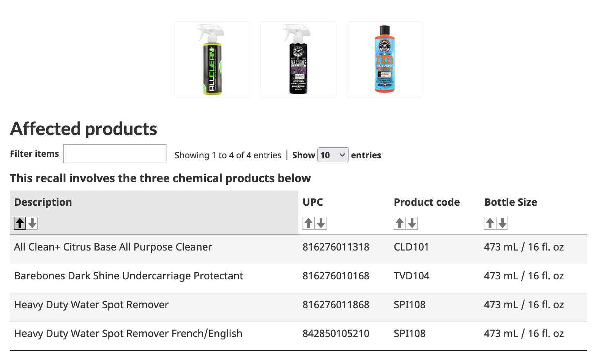Image resolution: width=596 pixels, height=364 pixels.
Task: Click the UPC column header
Action: click(x=313, y=202)
